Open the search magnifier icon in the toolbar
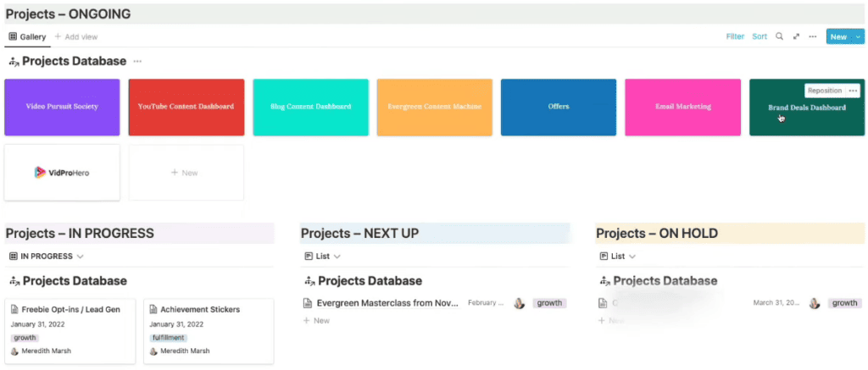868x370 pixels. tap(779, 36)
